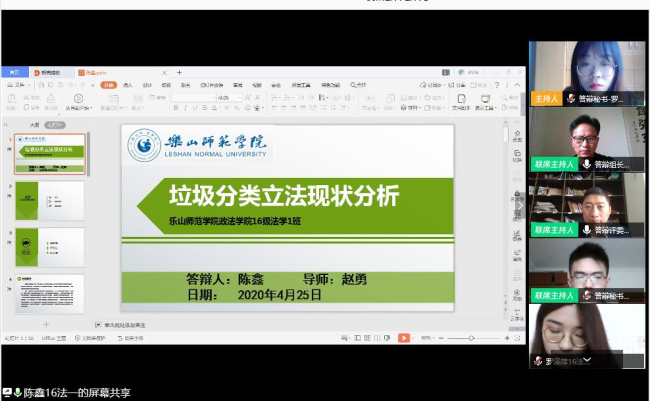Add a new slide with plus icon
Screen dimensions: 650x401
45,325
